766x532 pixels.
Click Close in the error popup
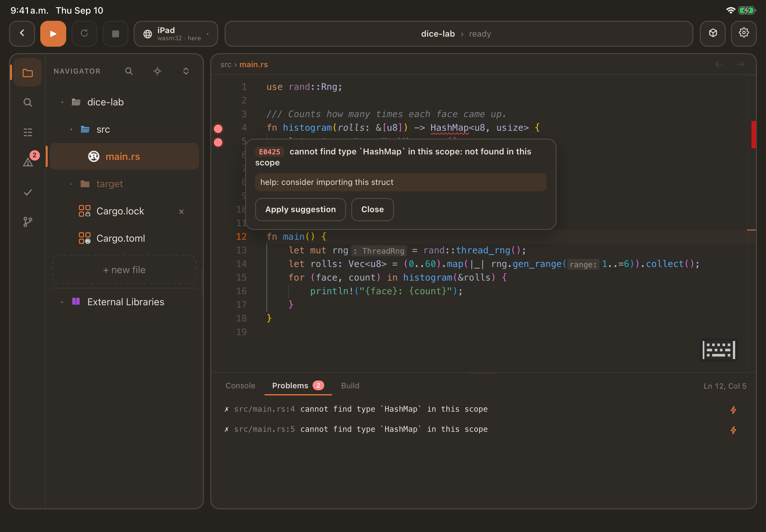373,210
